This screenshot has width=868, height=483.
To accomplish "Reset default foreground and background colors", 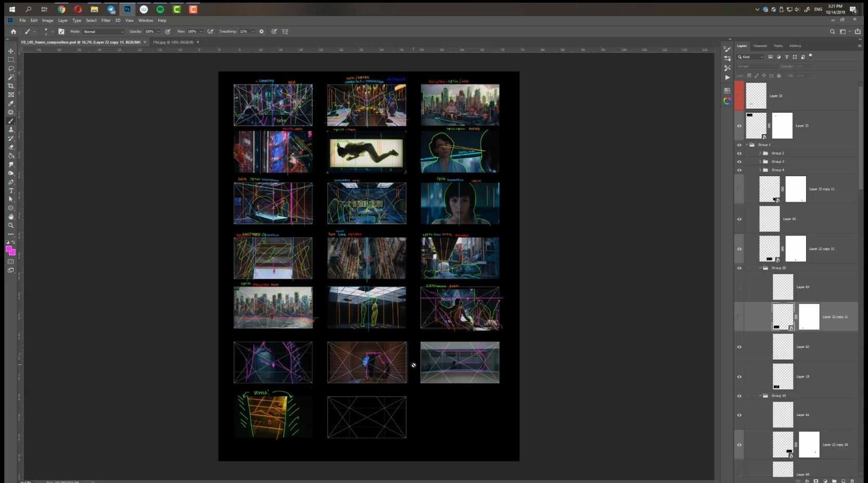I will tap(8, 242).
